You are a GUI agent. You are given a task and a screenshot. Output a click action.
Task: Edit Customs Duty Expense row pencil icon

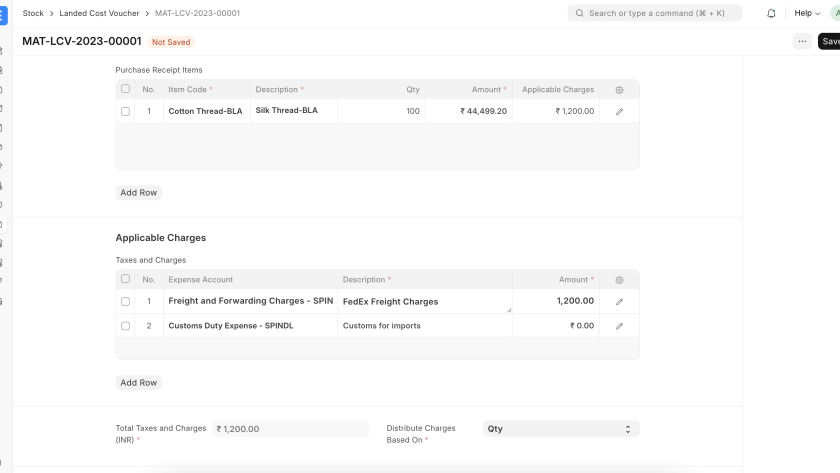click(x=619, y=326)
